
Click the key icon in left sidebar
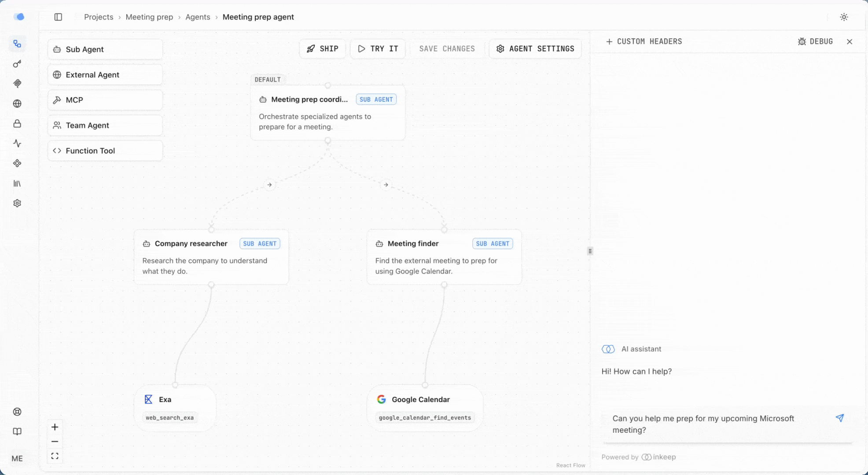pos(17,64)
